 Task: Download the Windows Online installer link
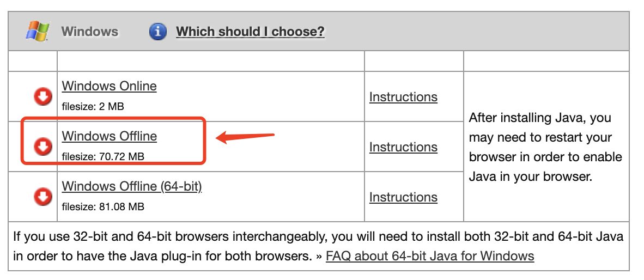[110, 86]
